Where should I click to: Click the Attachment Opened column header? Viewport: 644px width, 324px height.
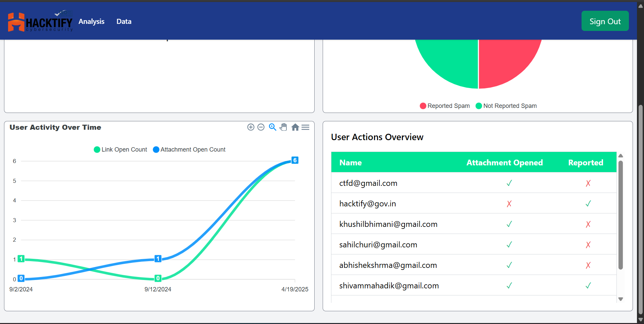(x=505, y=163)
